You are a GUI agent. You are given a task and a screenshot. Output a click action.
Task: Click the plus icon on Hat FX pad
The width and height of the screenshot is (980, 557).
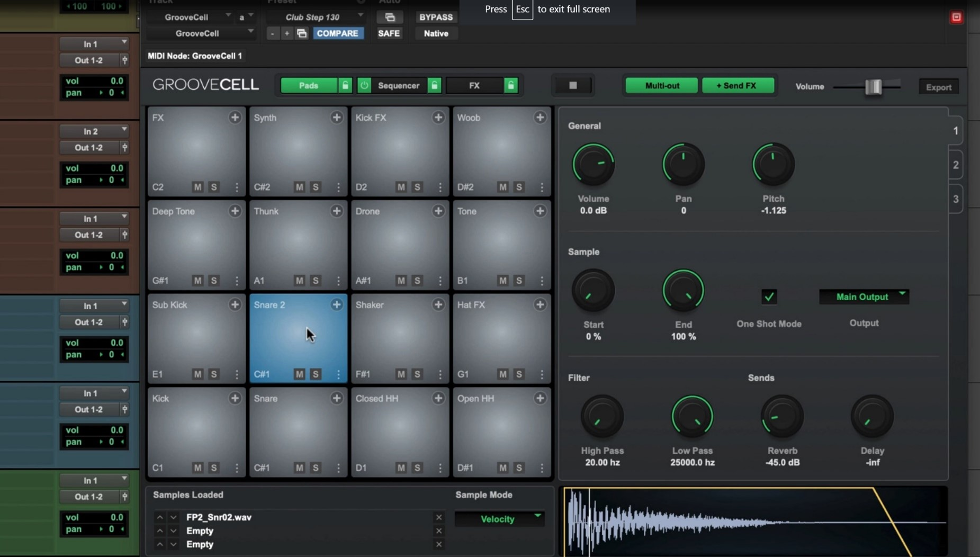point(540,304)
